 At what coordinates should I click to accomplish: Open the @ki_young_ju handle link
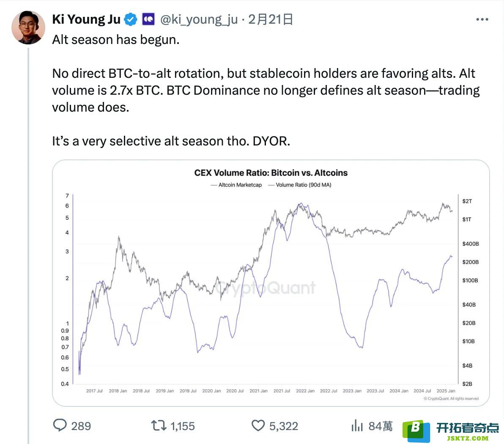199,19
